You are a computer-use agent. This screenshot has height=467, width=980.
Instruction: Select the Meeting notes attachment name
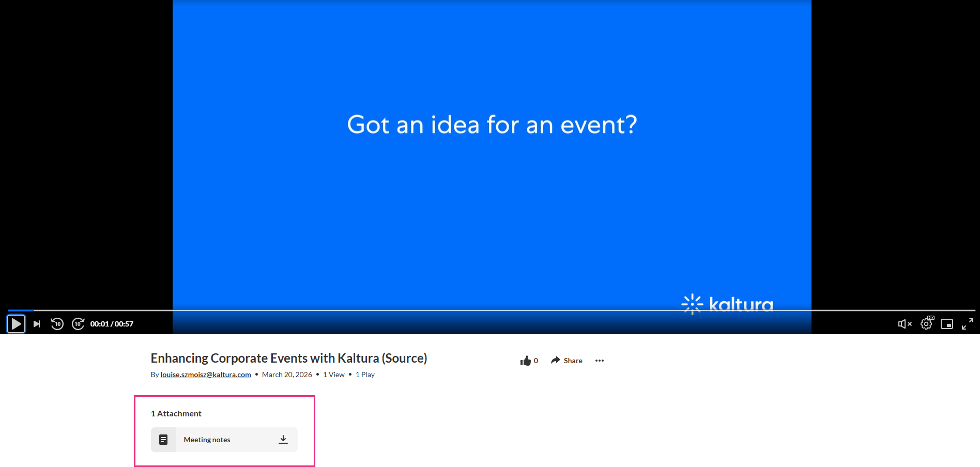coord(207,440)
